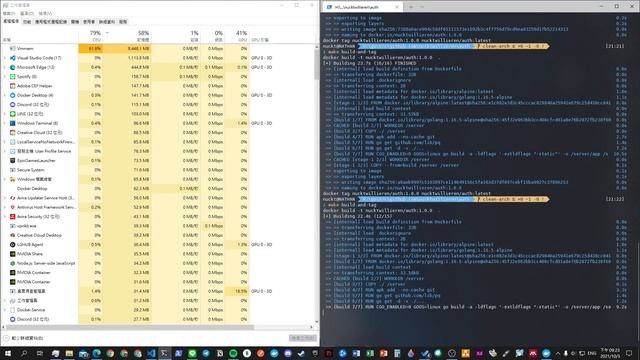Open taskbar Search magnifier

coord(24,353)
